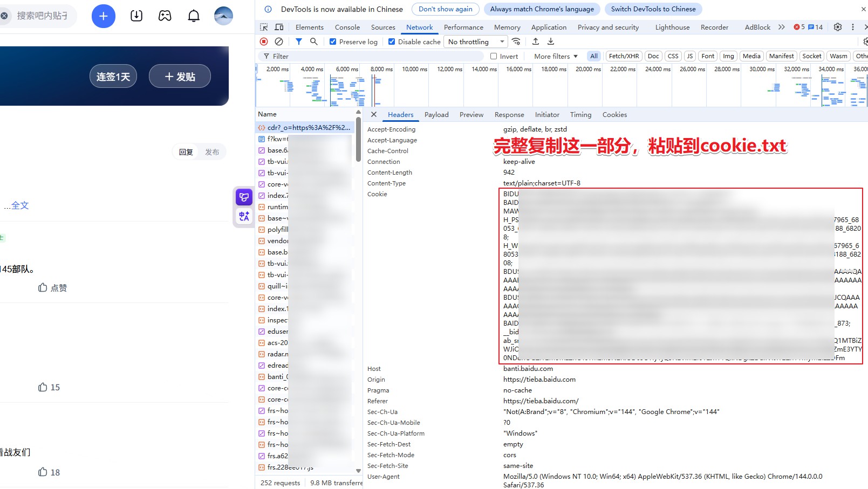Click the red error count badge
The width and height of the screenshot is (868, 489).
[x=799, y=27]
